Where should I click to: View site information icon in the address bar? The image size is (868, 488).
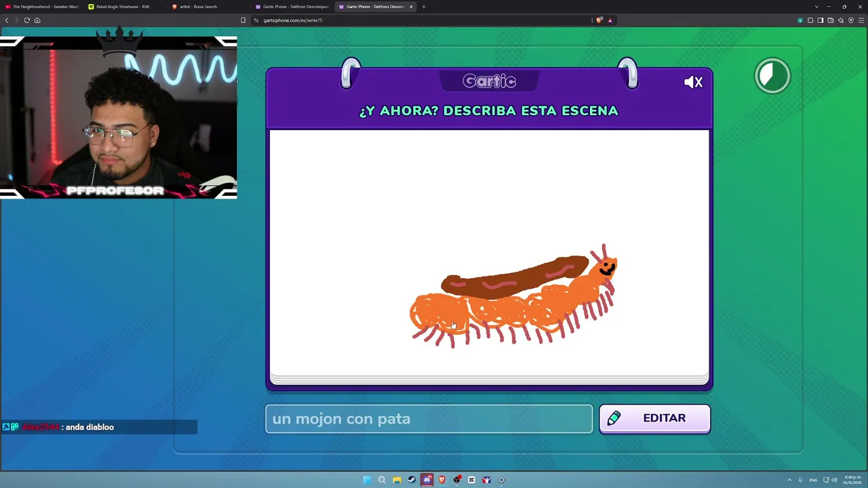tap(256, 20)
